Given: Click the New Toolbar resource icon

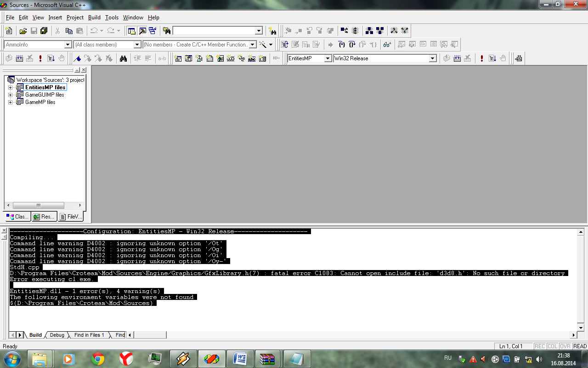Looking at the screenshot, I should [x=231, y=58].
